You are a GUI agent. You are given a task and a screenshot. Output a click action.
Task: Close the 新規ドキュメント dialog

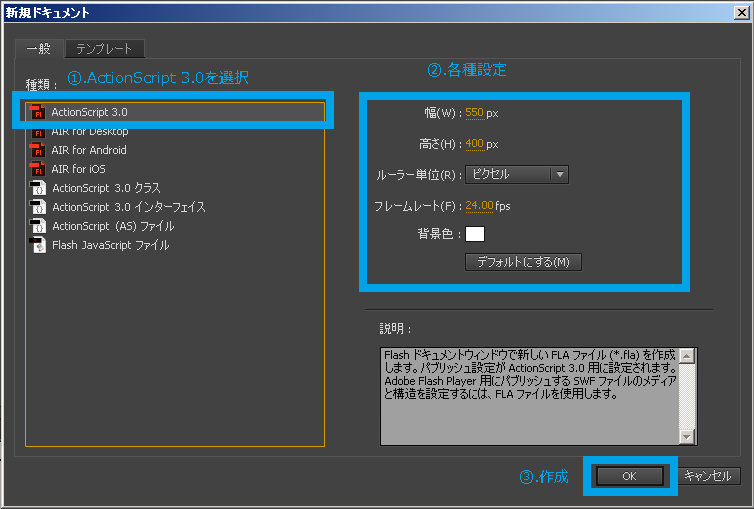[742, 13]
